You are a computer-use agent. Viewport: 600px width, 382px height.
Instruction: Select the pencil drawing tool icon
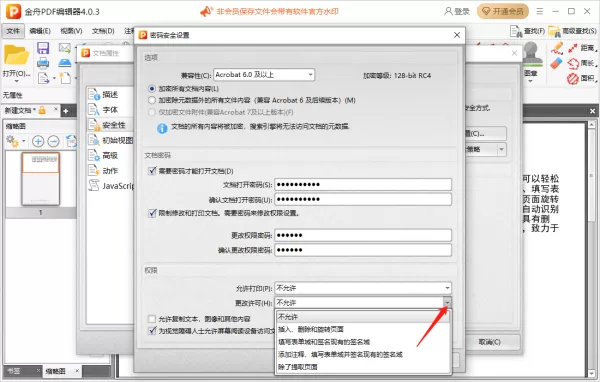[x=557, y=48]
